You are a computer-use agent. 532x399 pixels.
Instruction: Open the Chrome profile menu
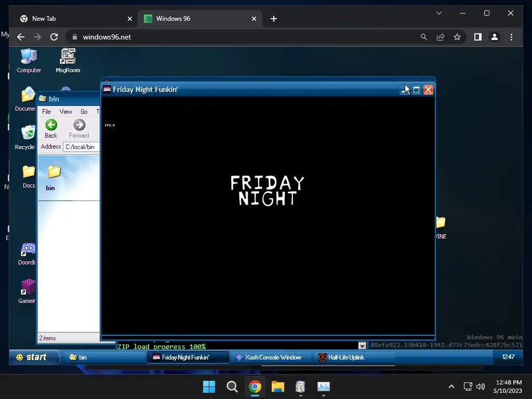click(x=495, y=37)
